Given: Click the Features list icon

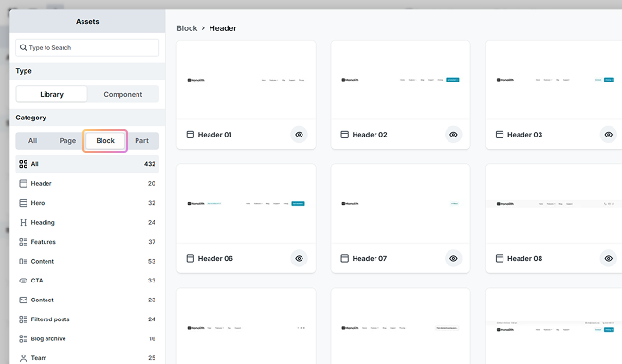Looking at the screenshot, I should pyautogui.click(x=24, y=242).
